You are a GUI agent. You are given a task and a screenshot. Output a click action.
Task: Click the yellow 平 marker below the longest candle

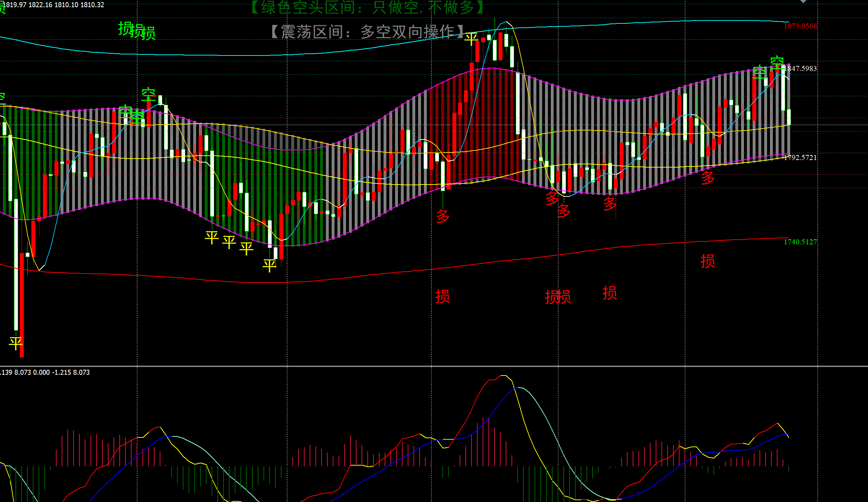coord(15,343)
